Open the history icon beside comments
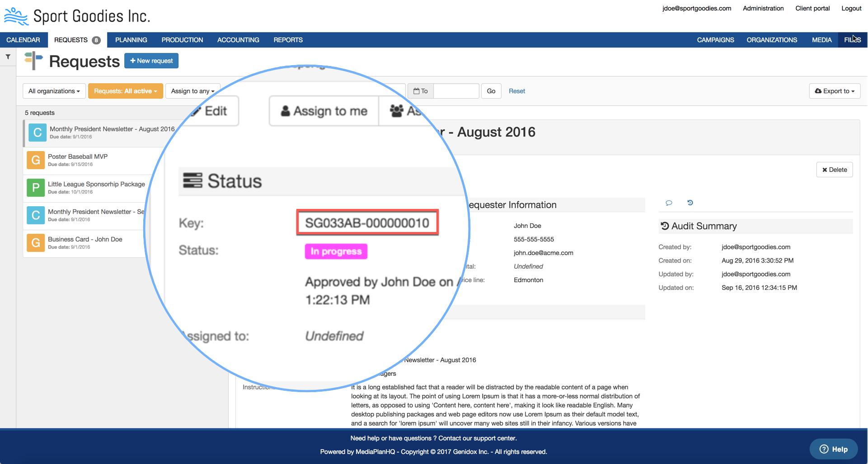Viewport: 868px width, 464px height. pos(690,203)
